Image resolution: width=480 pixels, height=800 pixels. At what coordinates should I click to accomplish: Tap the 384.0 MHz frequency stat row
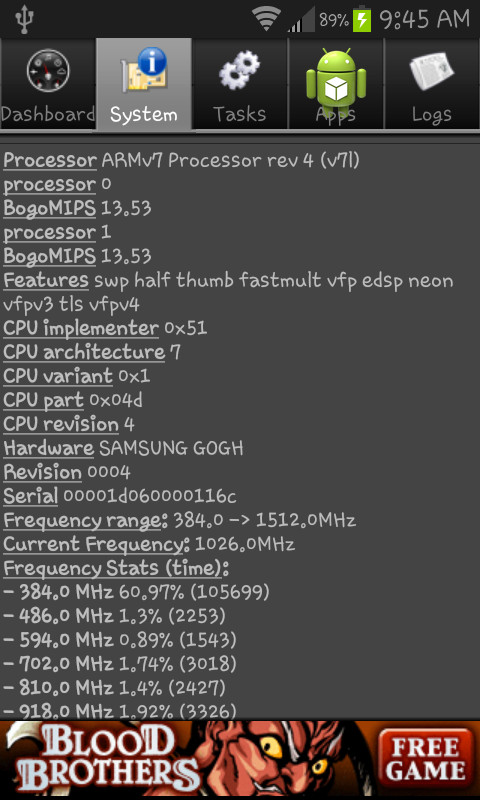click(136, 592)
